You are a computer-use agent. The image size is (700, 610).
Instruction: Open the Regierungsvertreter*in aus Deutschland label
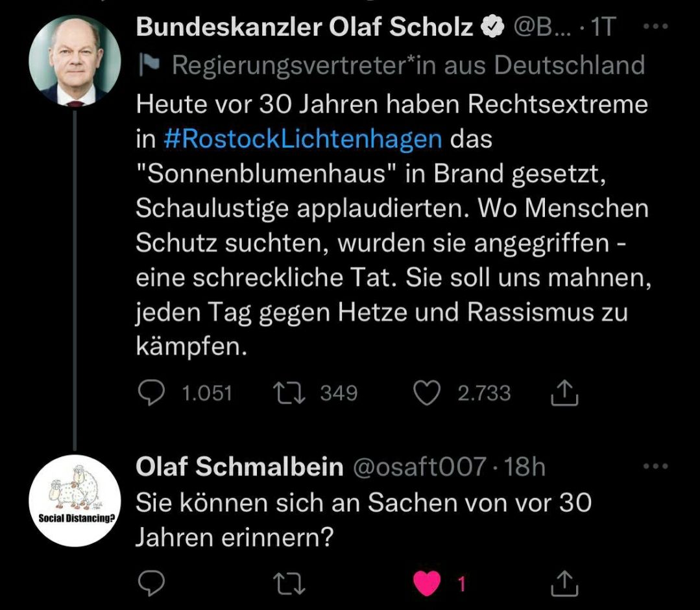(x=409, y=65)
